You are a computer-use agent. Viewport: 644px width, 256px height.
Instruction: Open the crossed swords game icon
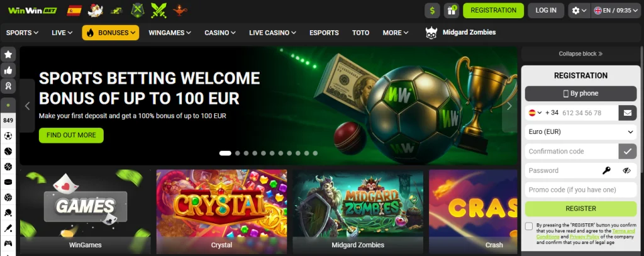pyautogui.click(x=158, y=10)
